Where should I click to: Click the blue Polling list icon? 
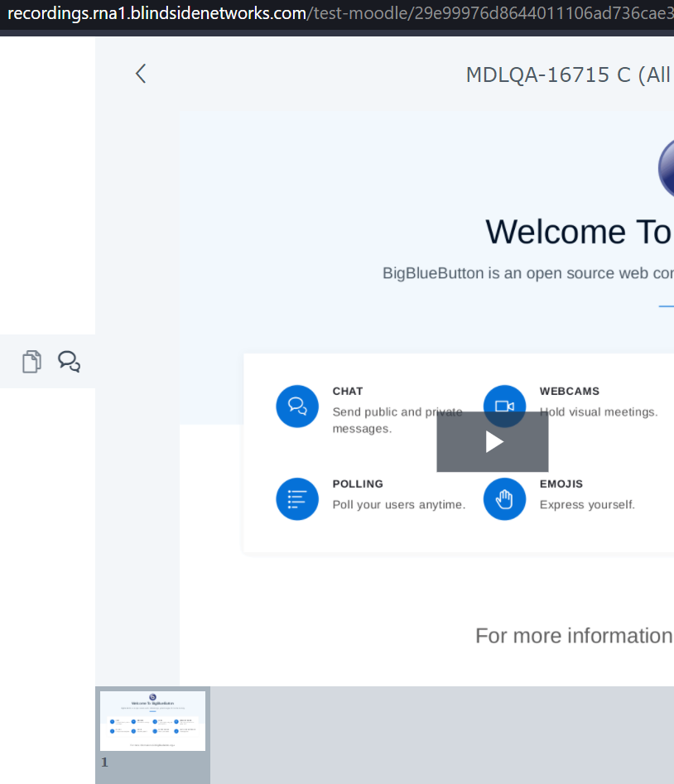pos(297,499)
